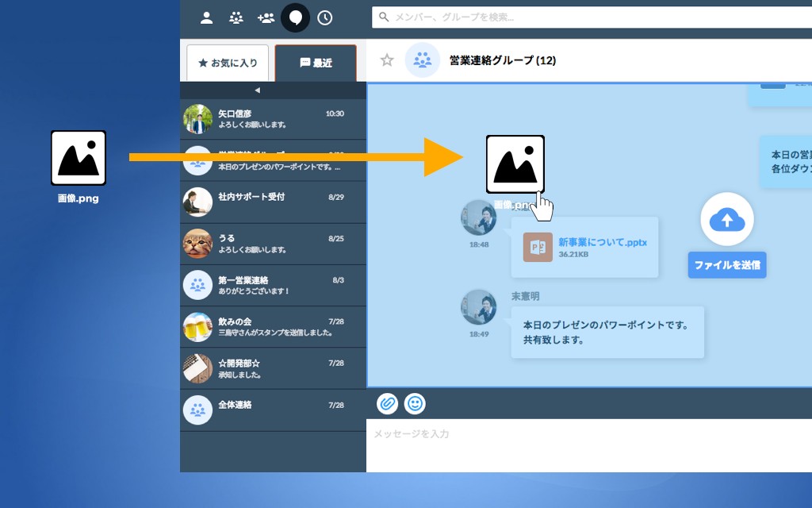
Task: Open the history clock icon
Action: coord(325,17)
